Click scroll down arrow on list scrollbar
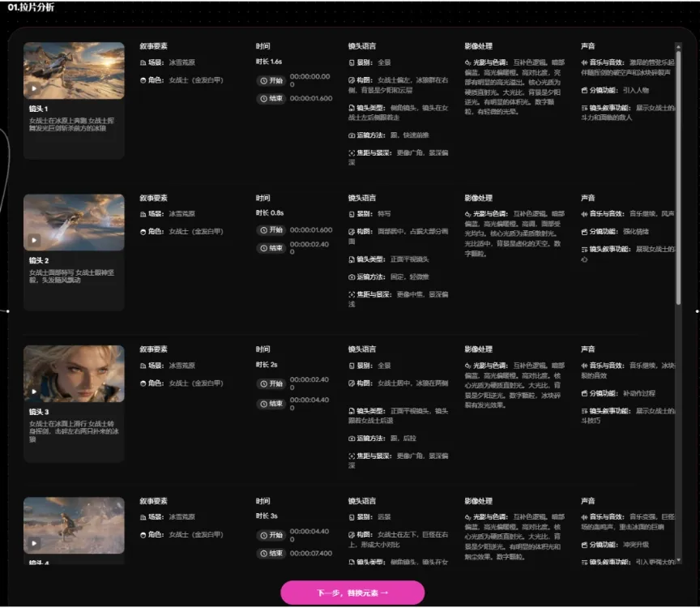 [679, 559]
